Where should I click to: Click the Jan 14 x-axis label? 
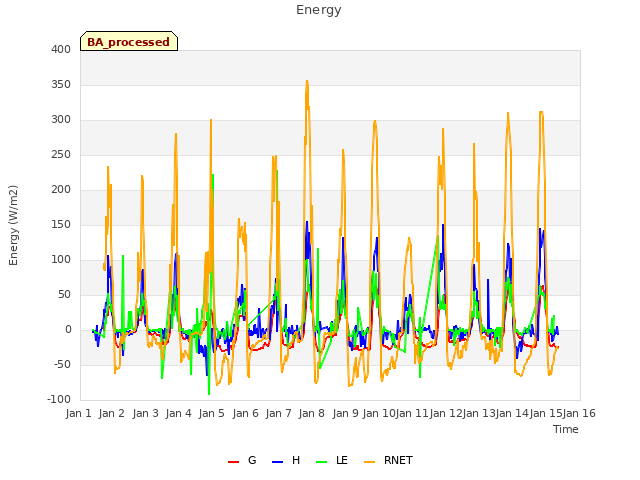click(512, 413)
